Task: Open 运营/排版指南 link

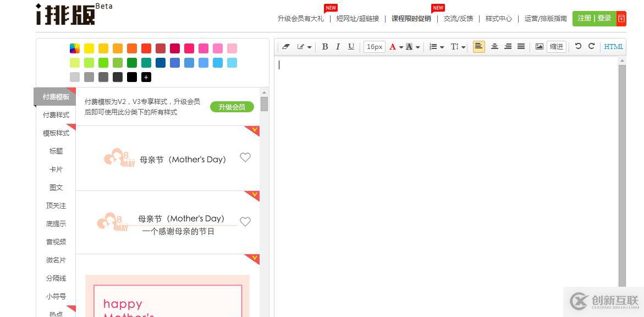Action: click(546, 19)
